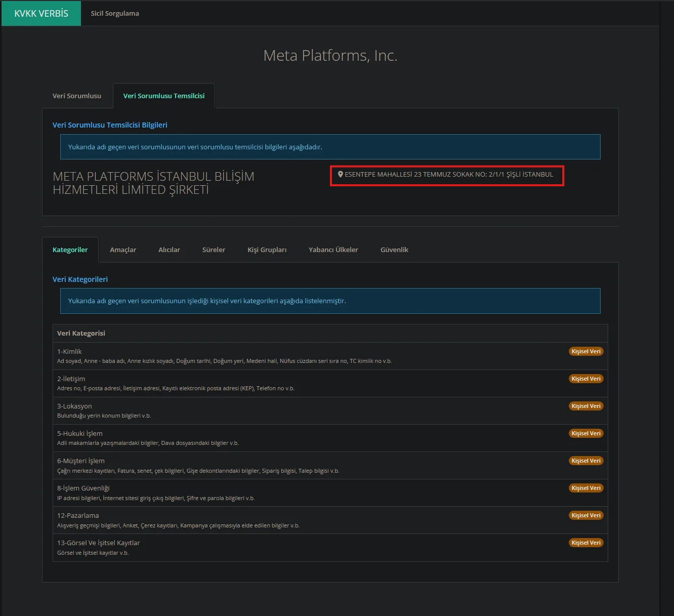Select the 1-Kimlik category row
The image size is (674, 616).
pos(330,356)
